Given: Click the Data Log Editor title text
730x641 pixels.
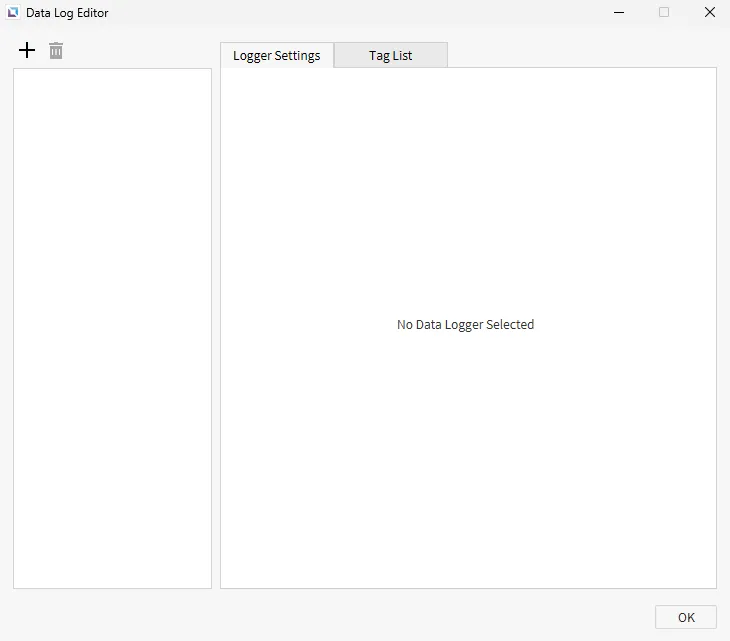Looking at the screenshot, I should tap(67, 13).
